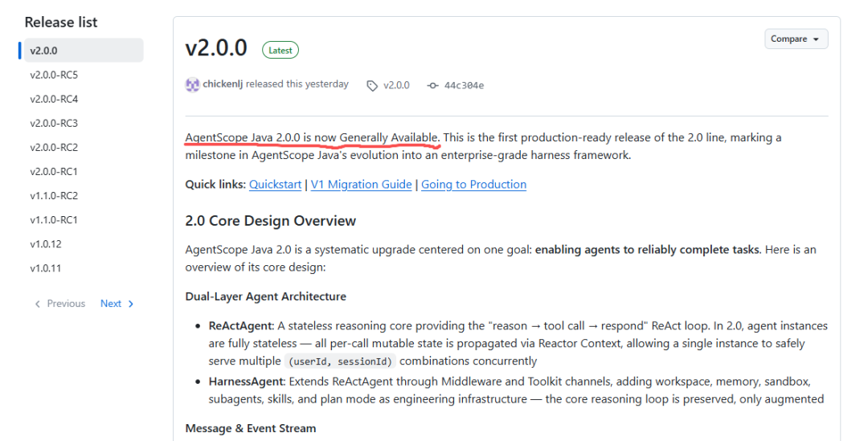This screenshot has width=868, height=441.
Task: Open the V1 Migration Guide link
Action: (x=361, y=184)
